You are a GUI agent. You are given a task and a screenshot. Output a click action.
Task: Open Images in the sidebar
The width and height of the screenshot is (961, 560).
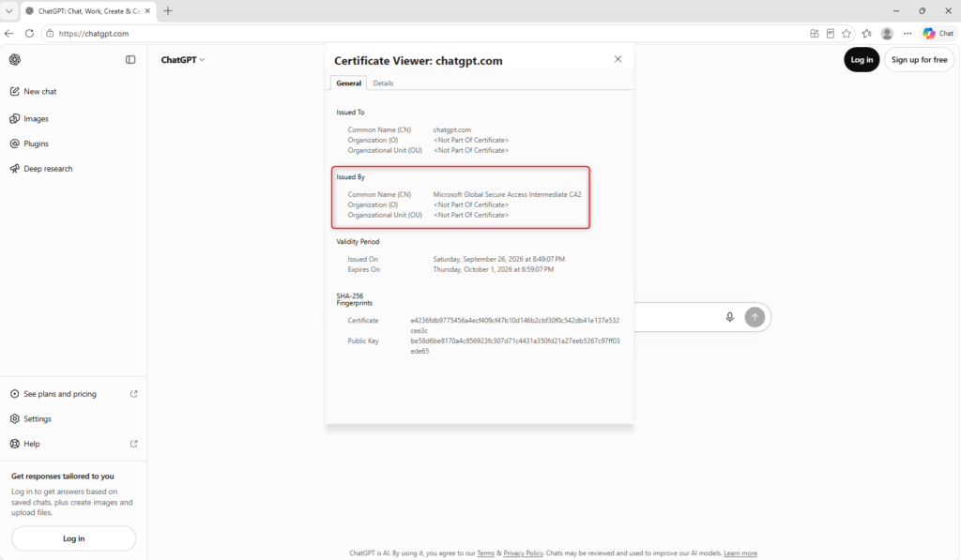tap(29, 119)
